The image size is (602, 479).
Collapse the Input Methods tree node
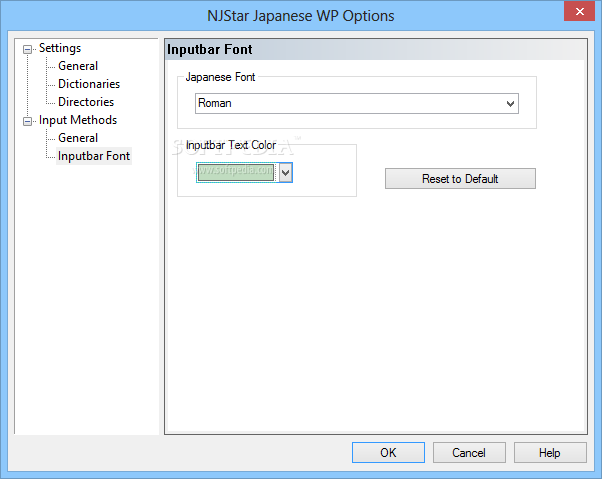click(27, 121)
